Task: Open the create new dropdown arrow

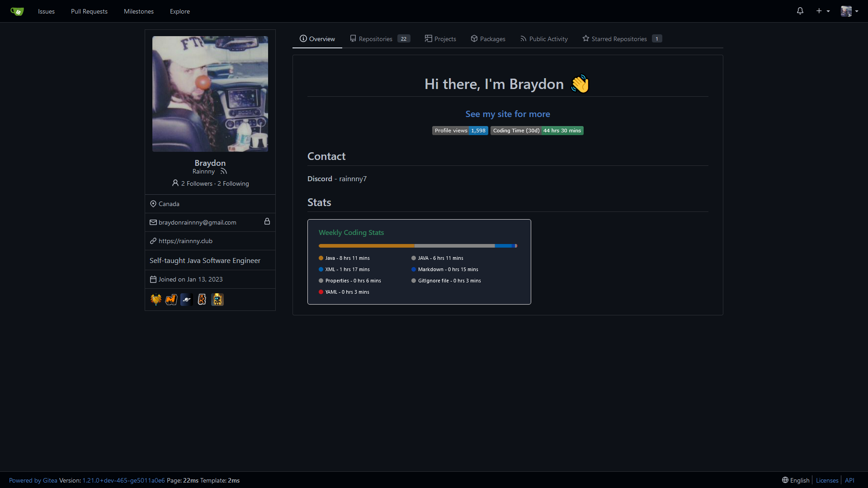Action: click(828, 11)
